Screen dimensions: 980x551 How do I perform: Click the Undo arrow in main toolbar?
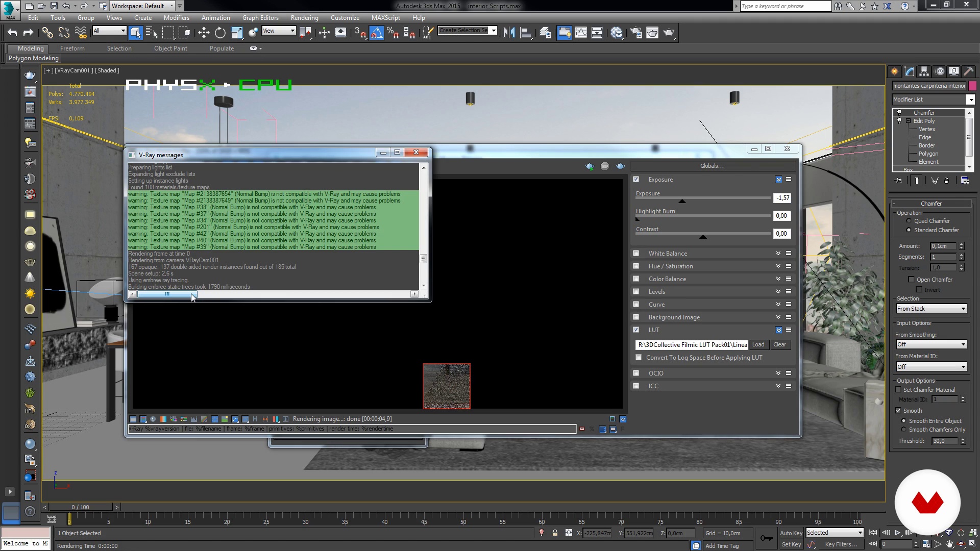[12, 33]
